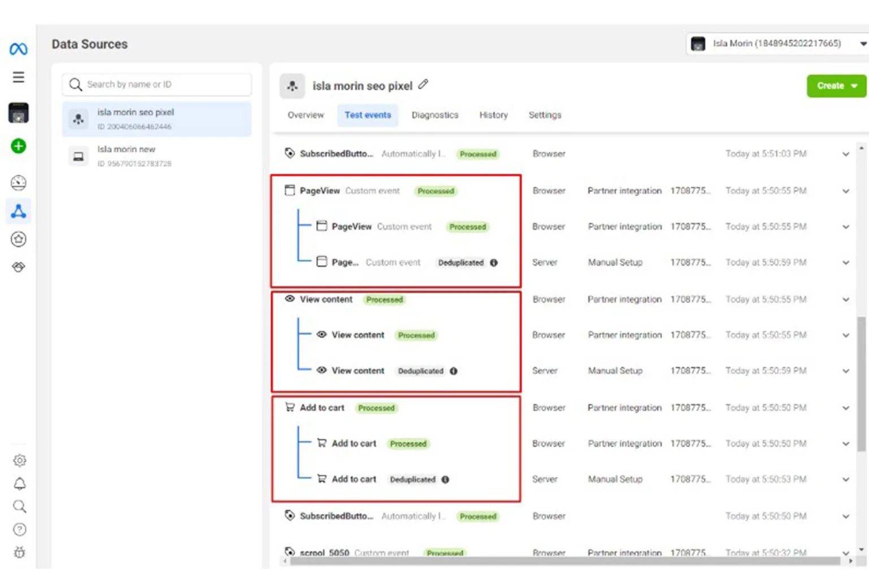Screen dimensions: 869x588
Task: Select the business account avatar in sidebar
Action: 18,113
